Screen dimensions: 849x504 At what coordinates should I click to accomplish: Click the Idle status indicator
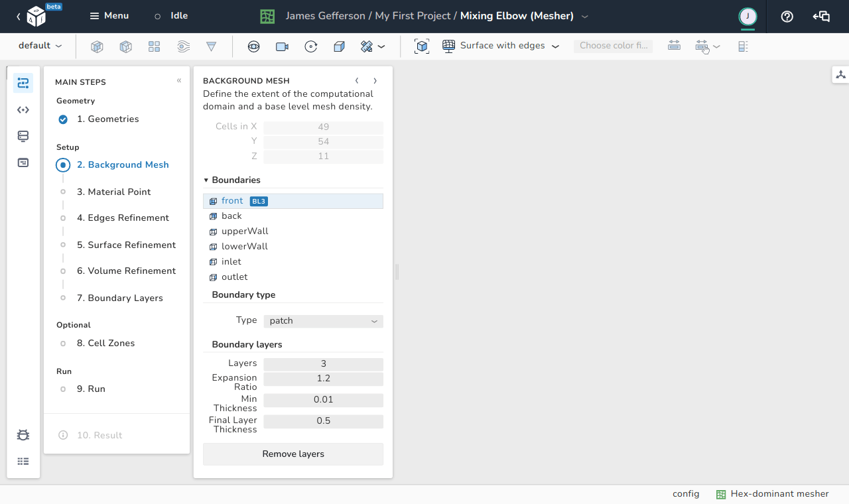pos(171,16)
